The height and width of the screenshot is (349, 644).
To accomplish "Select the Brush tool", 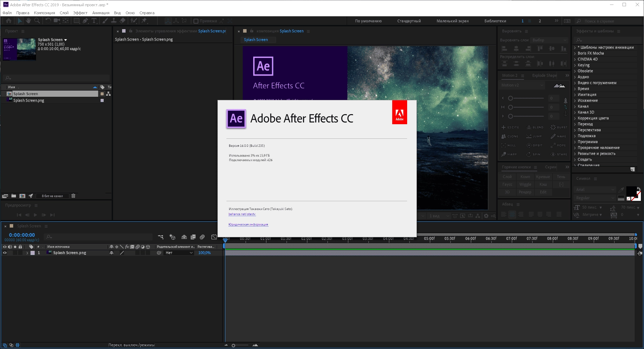I will [105, 21].
